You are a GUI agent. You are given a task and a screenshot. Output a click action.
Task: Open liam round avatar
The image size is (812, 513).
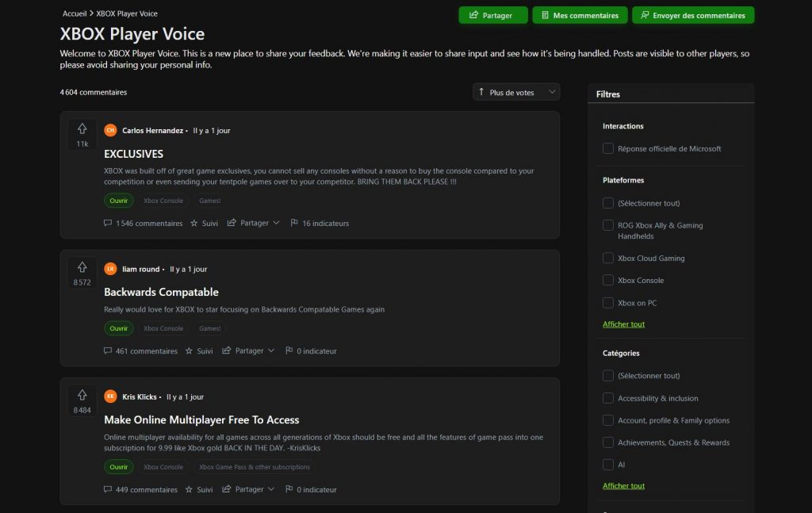point(110,269)
